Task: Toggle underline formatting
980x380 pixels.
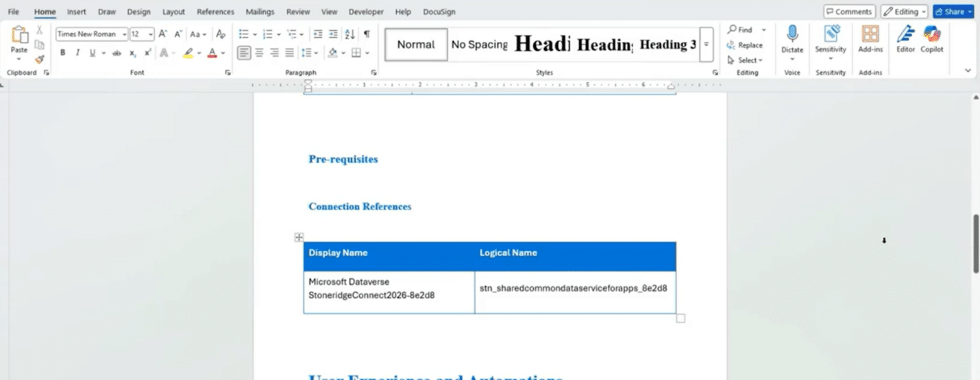Action: (x=93, y=53)
